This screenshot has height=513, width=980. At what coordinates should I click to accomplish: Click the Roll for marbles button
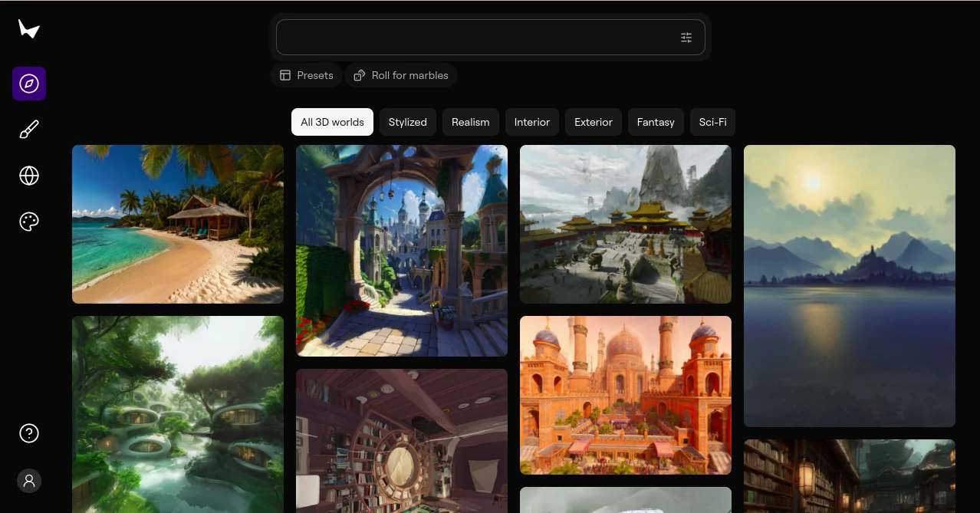pyautogui.click(x=401, y=75)
